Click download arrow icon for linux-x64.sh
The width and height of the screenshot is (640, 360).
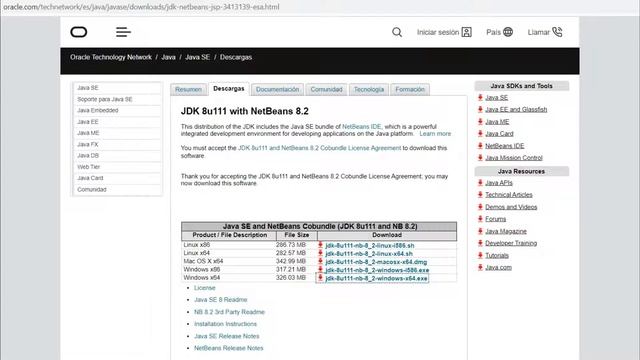(320, 253)
